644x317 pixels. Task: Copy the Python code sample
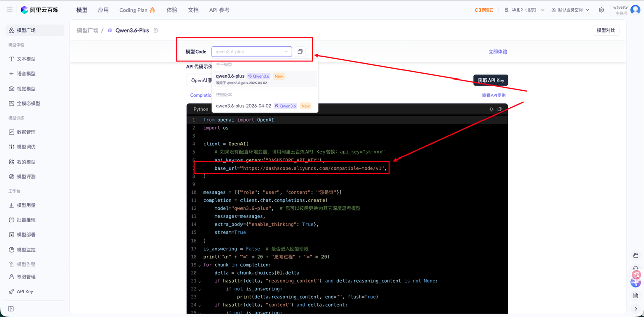click(500, 109)
